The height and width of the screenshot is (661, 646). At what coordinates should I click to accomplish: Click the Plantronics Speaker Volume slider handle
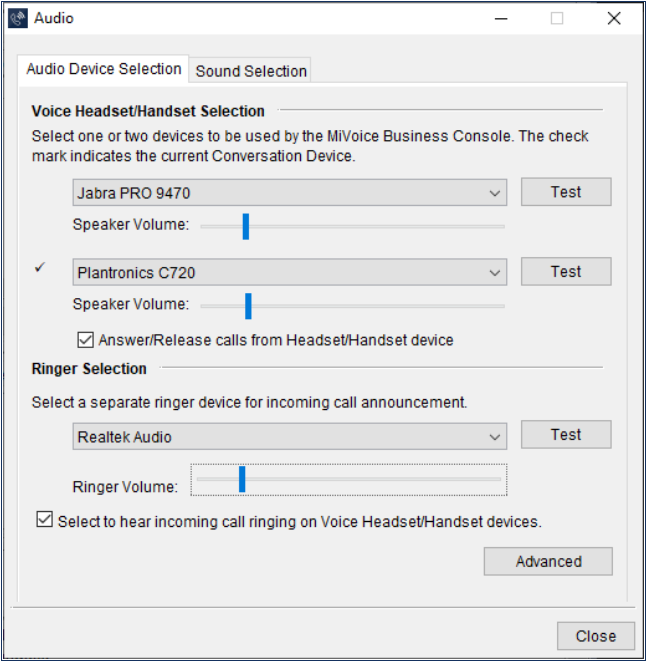(x=248, y=306)
